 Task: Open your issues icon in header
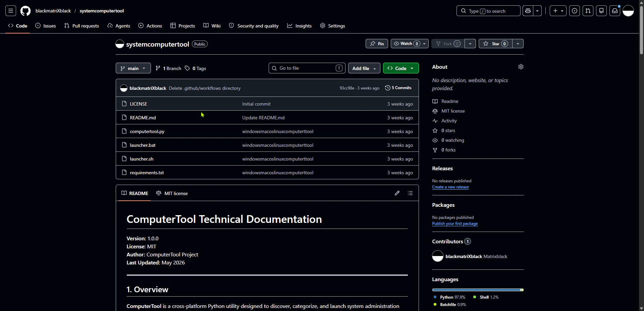tap(575, 11)
